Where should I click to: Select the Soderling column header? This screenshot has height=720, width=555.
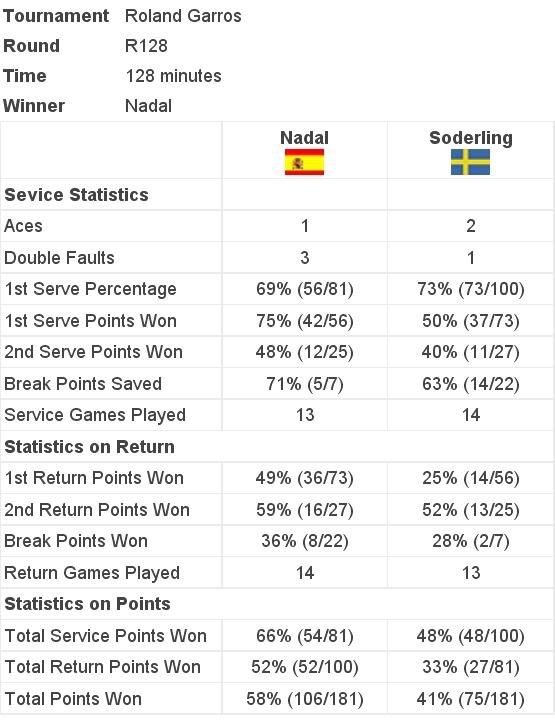(x=471, y=138)
